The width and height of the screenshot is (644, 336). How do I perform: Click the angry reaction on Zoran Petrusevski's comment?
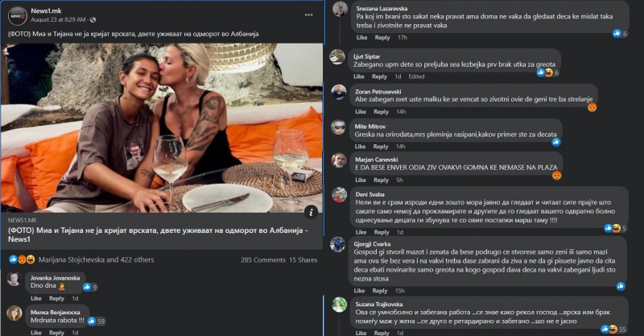pyautogui.click(x=592, y=107)
